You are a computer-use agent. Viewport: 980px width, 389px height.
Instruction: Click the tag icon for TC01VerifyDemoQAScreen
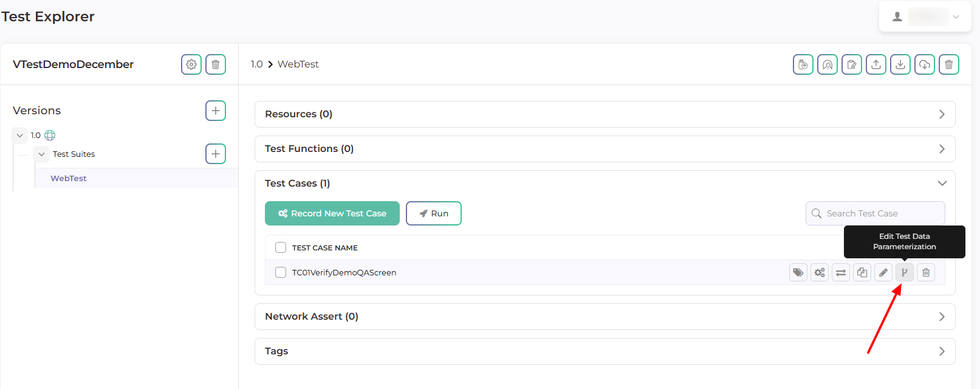click(x=798, y=273)
